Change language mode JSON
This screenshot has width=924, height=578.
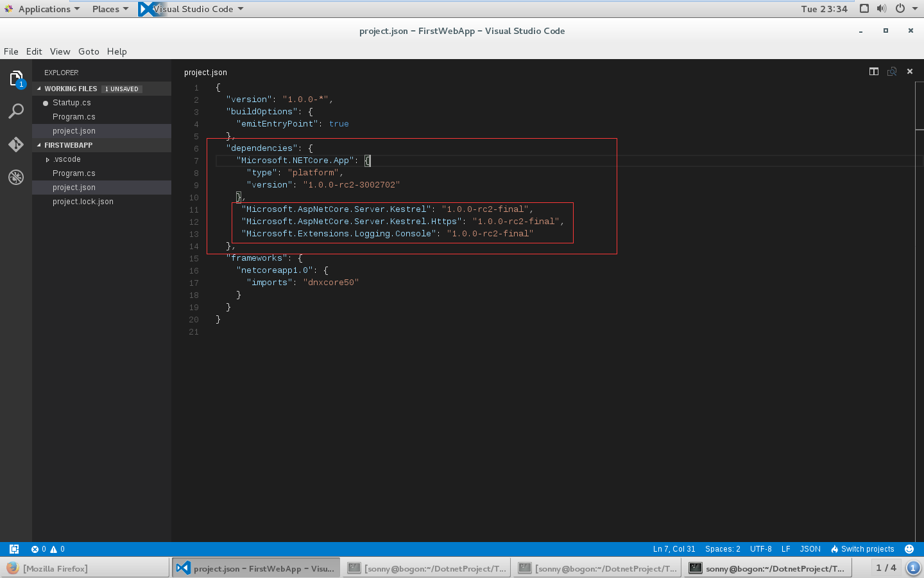pyautogui.click(x=810, y=549)
